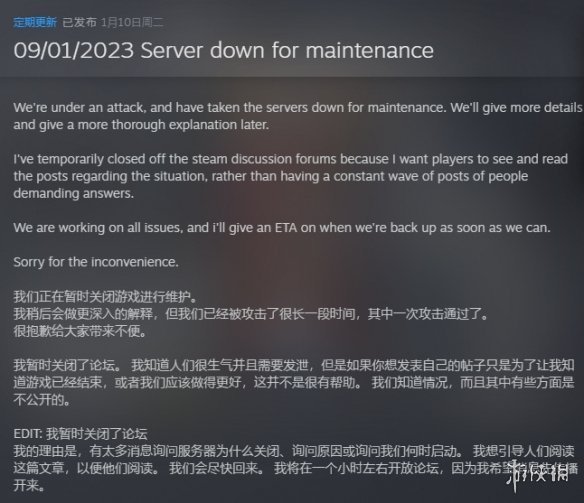Screen dimensions: 584x503
Task: Click the 不公开的 ending line
Action: click(41, 400)
